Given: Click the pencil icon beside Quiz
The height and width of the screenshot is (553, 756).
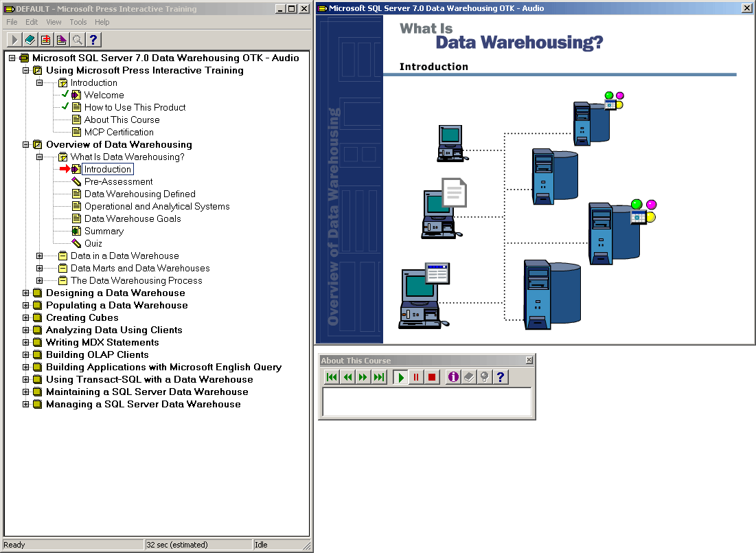Looking at the screenshot, I should tap(76, 243).
